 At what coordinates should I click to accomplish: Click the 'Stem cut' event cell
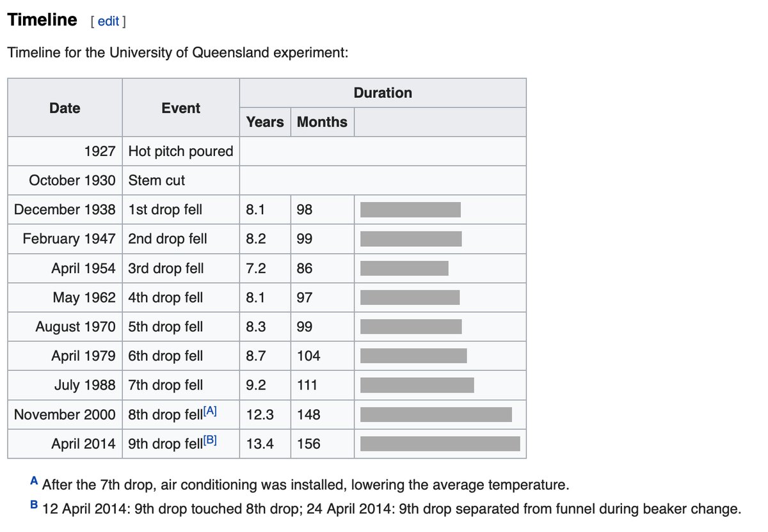[157, 180]
